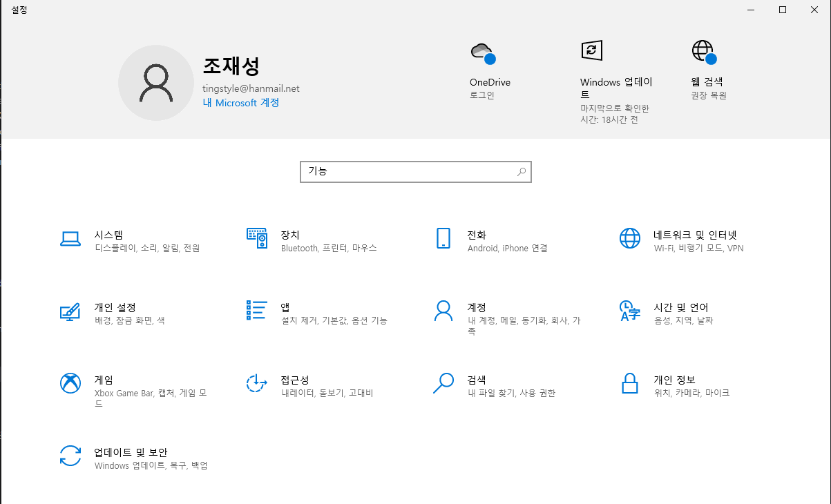Click the 웹 검색 globe icon in header
The image size is (831, 504).
704,52
